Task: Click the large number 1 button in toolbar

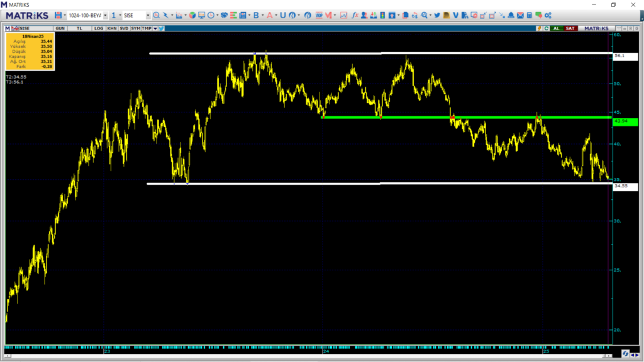Action: click(114, 15)
